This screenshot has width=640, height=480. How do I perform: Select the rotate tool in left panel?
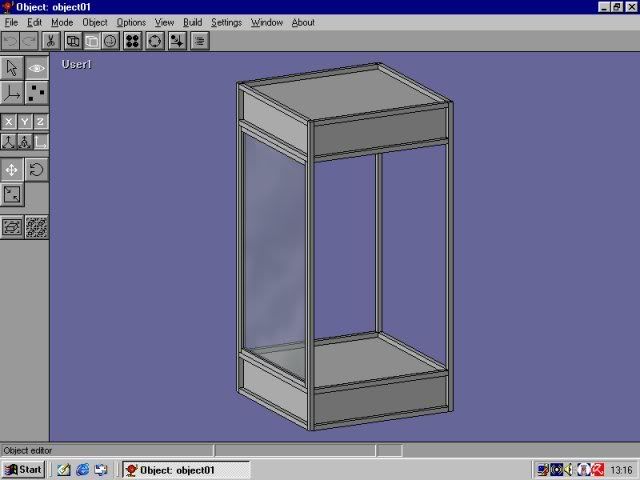37,170
